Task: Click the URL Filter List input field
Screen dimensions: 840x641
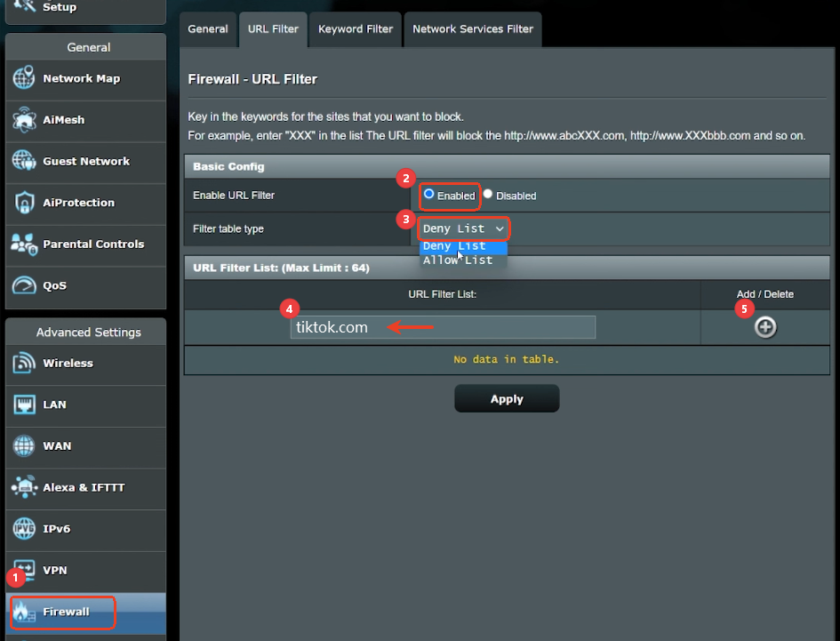Action: (x=443, y=326)
